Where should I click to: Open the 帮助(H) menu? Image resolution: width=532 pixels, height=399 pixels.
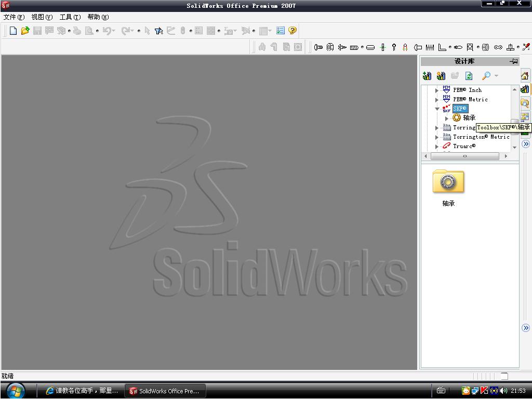pos(98,17)
